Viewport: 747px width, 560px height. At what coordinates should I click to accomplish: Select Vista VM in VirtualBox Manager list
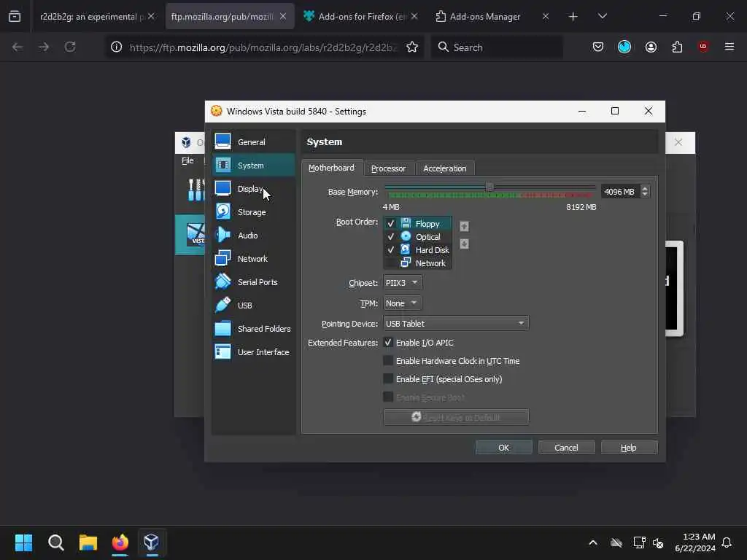pos(190,234)
